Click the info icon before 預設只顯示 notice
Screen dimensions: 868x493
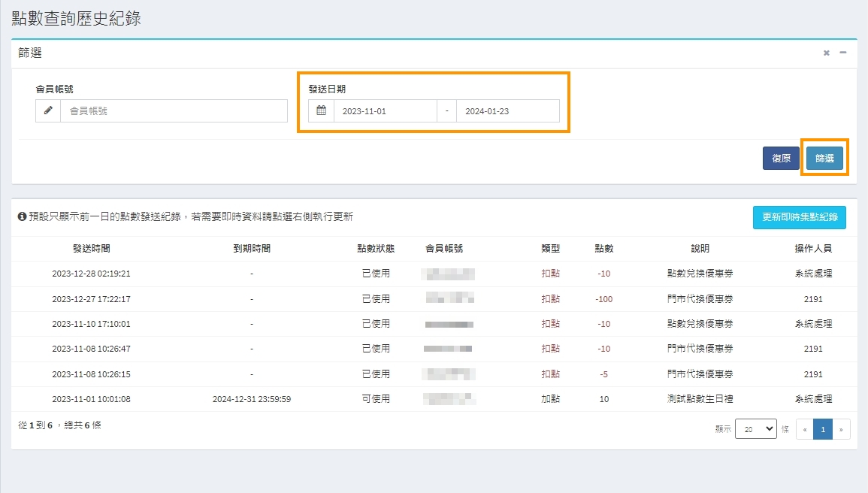click(23, 216)
